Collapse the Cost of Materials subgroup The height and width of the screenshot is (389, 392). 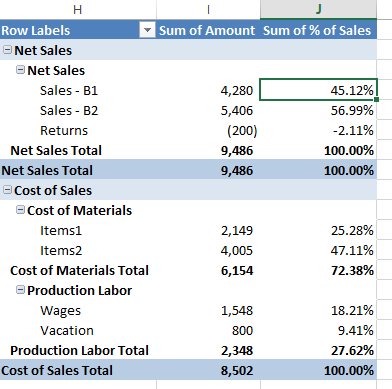tap(20, 210)
